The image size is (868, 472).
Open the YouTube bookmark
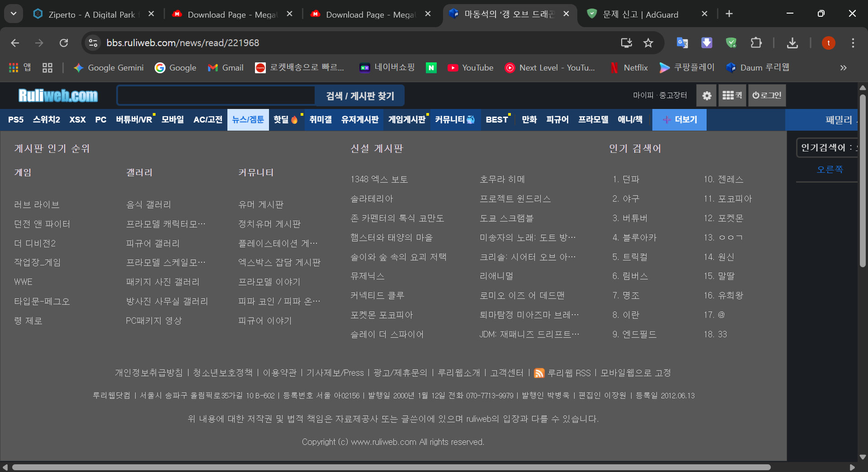[471, 68]
